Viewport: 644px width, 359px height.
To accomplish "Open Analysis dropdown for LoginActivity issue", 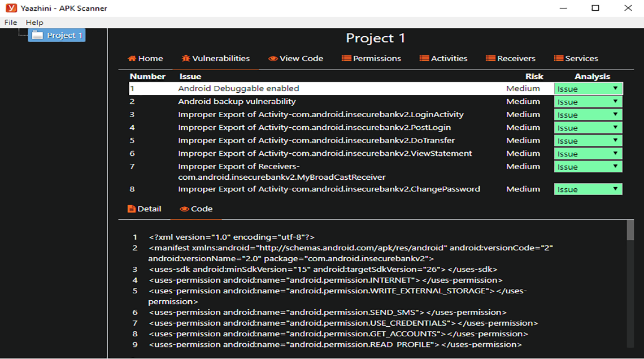I will tap(588, 115).
